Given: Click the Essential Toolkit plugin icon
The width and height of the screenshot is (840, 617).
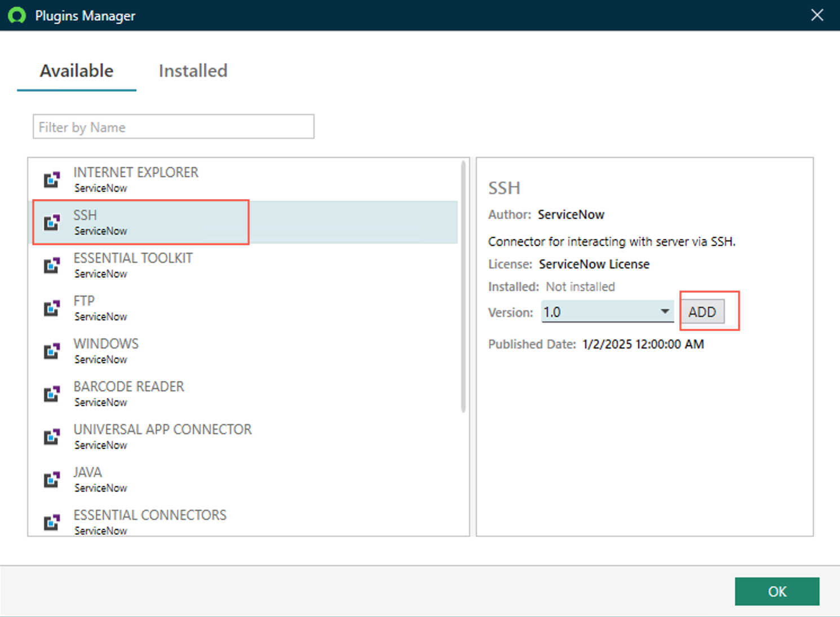Looking at the screenshot, I should click(x=52, y=266).
